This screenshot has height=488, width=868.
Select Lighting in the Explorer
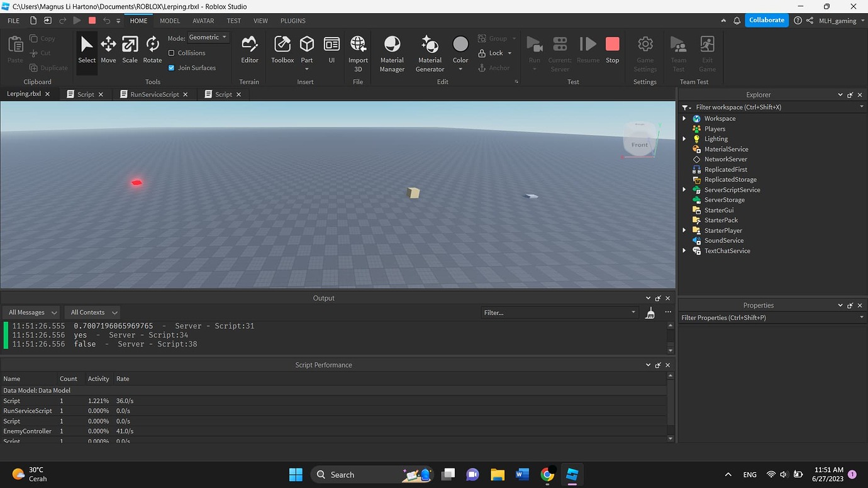click(x=716, y=138)
